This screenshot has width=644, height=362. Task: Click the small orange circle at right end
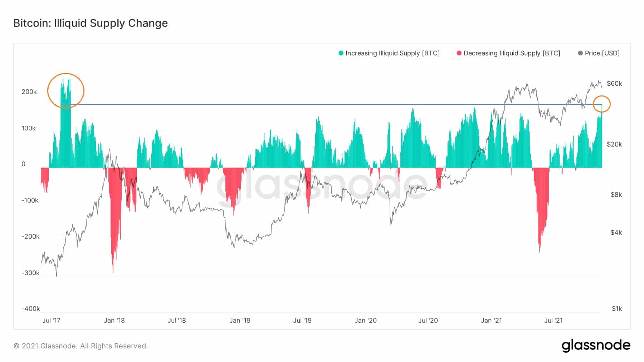point(601,104)
